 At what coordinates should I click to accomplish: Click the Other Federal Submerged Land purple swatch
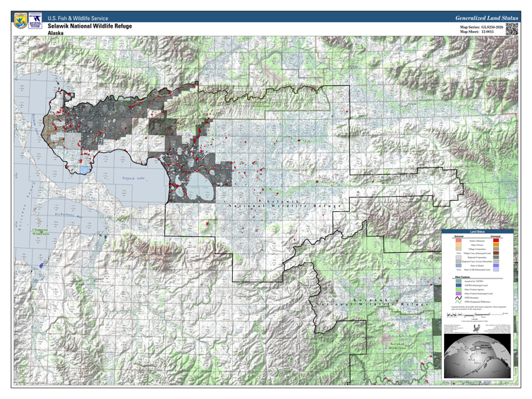459,294
